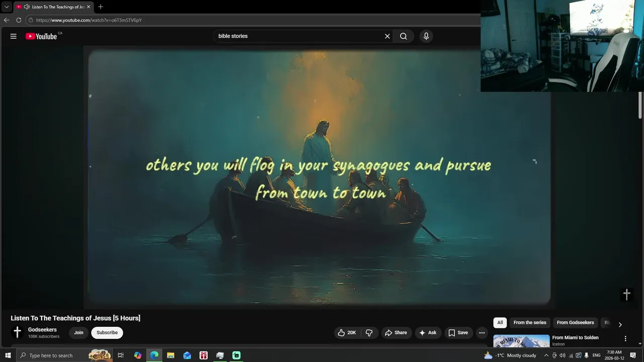
Task: Open the screen-capture tray icon
Action: click(x=579, y=355)
